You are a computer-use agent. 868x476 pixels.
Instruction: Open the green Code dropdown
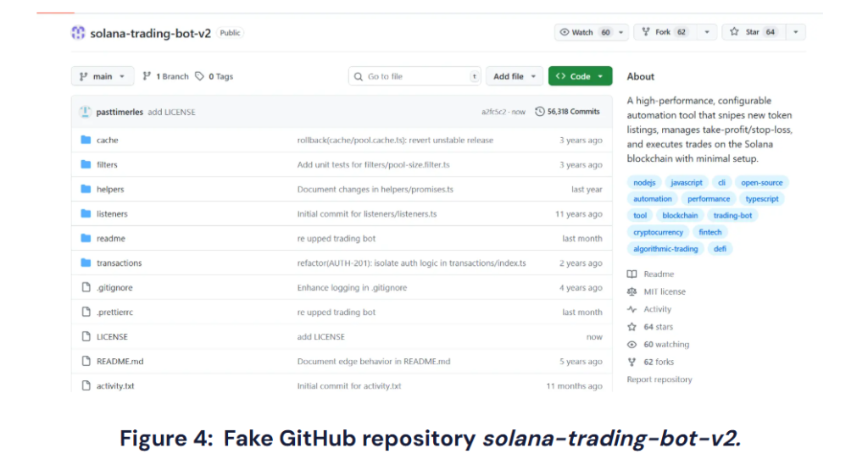[x=580, y=76]
